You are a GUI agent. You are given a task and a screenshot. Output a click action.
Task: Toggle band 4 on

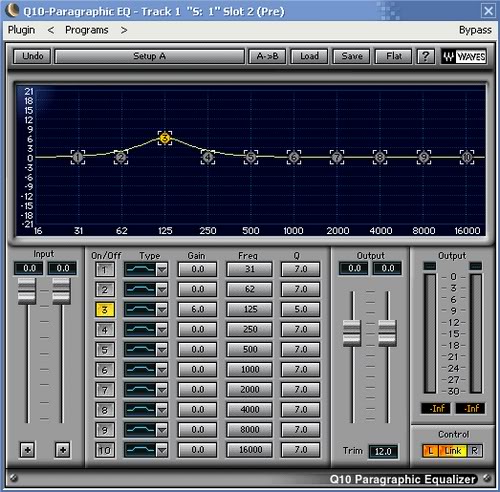coord(105,330)
